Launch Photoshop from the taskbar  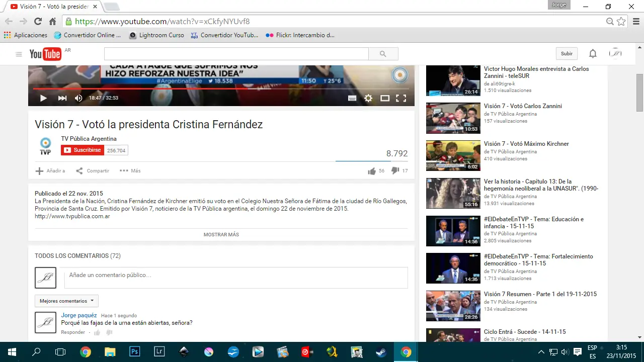click(135, 352)
